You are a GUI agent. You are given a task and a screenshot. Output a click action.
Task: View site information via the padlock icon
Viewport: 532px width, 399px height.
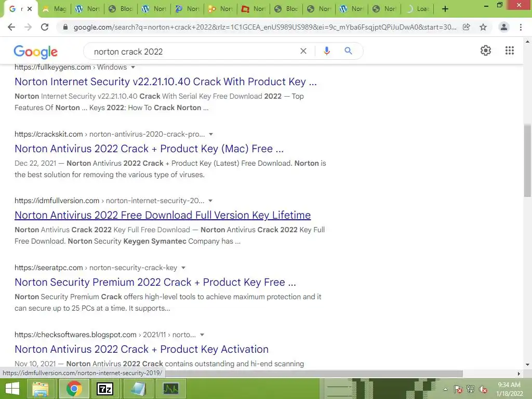pyautogui.click(x=65, y=27)
